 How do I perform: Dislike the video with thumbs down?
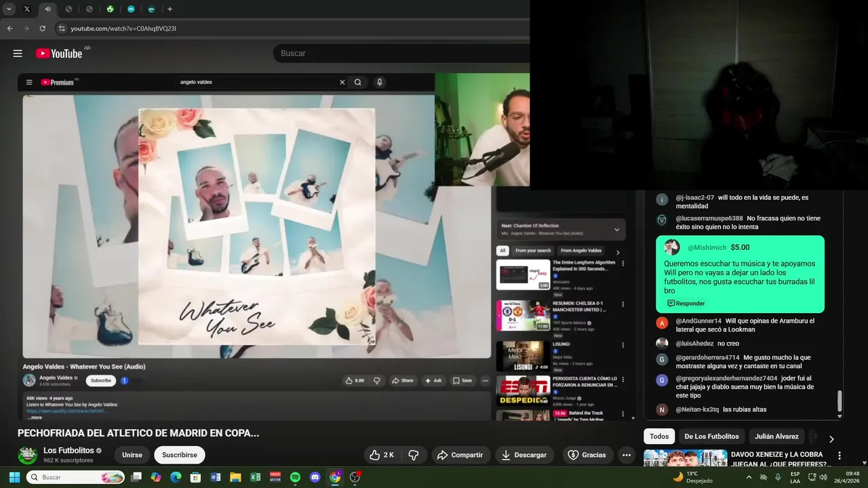[x=414, y=455]
